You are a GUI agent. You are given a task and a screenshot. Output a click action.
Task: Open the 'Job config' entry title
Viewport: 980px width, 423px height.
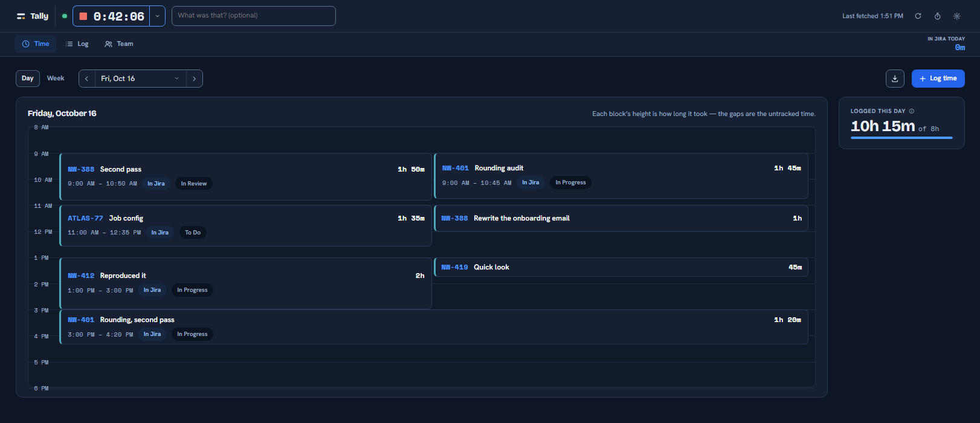[x=126, y=218]
